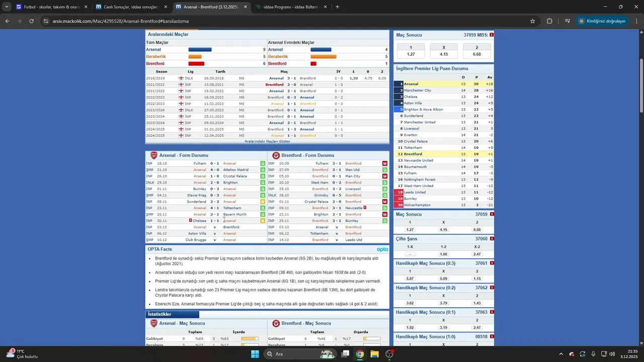Click the red Brentford wins bar in Tüm Maçlar

[x=196, y=64]
